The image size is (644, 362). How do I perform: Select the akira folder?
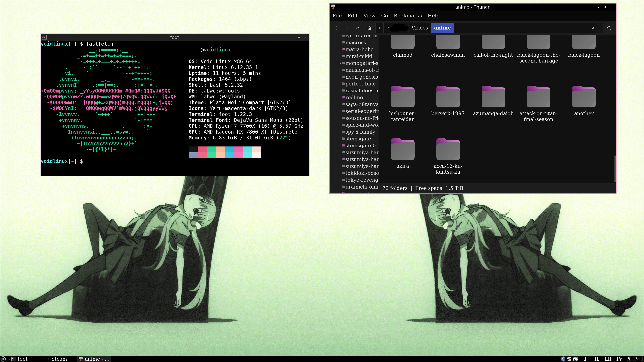[x=402, y=153]
